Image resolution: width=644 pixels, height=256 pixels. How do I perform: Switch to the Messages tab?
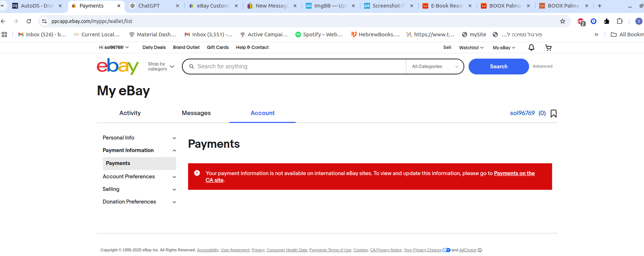click(x=196, y=113)
